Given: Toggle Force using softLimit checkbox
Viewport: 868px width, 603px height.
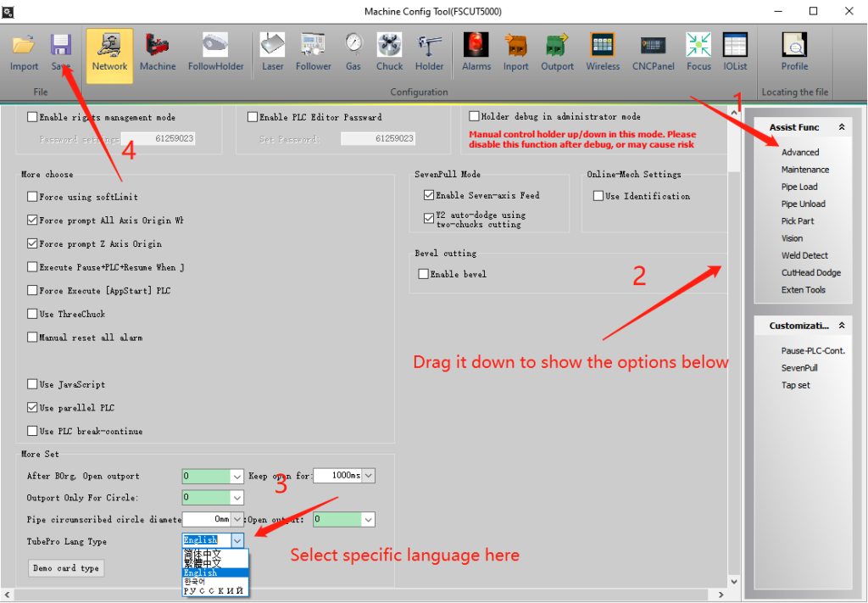Looking at the screenshot, I should 32,197.
